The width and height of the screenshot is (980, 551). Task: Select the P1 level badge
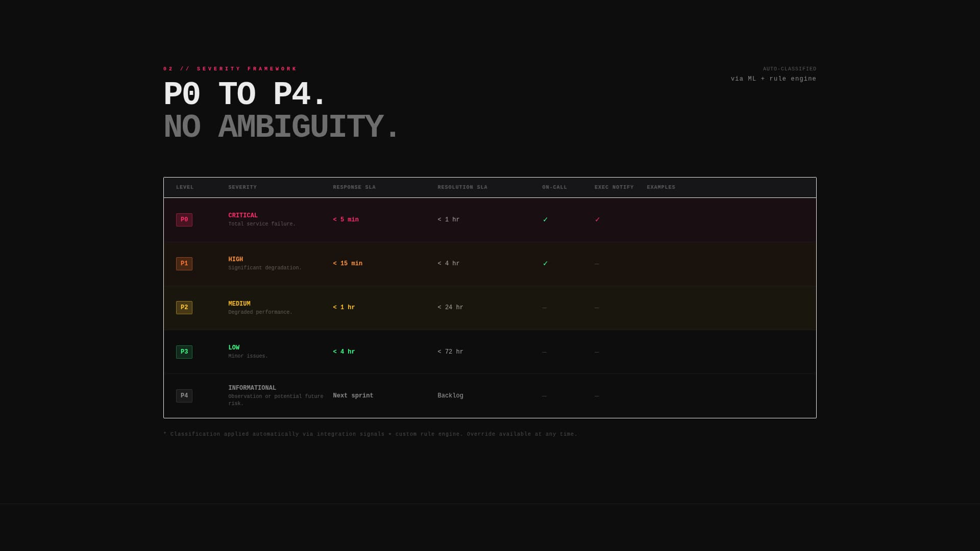click(x=184, y=263)
